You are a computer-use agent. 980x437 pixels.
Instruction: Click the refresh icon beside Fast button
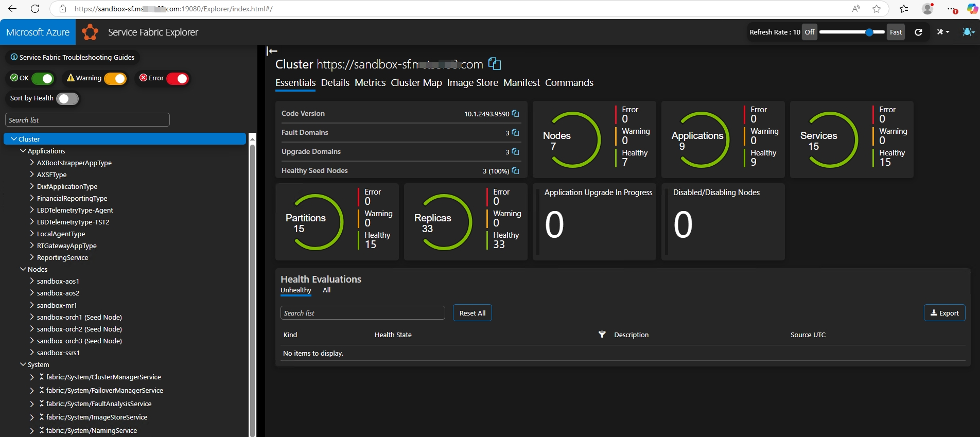[x=918, y=32]
